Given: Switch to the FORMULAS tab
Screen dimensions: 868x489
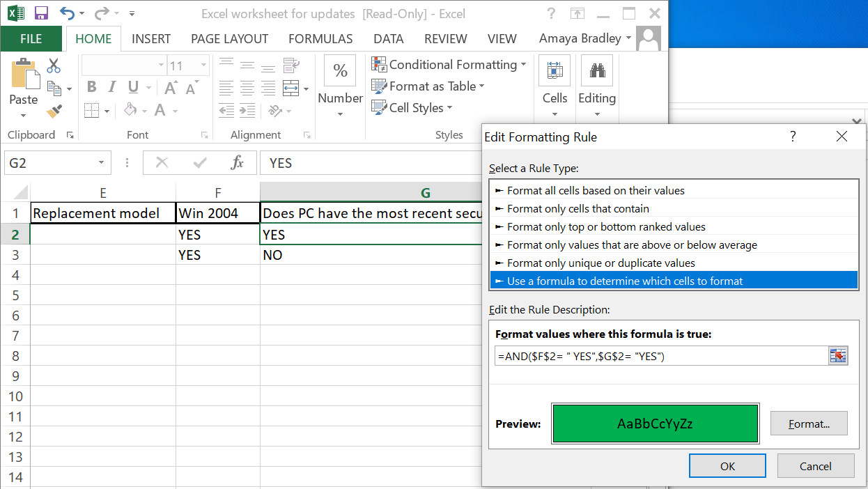Looking at the screenshot, I should [x=320, y=39].
